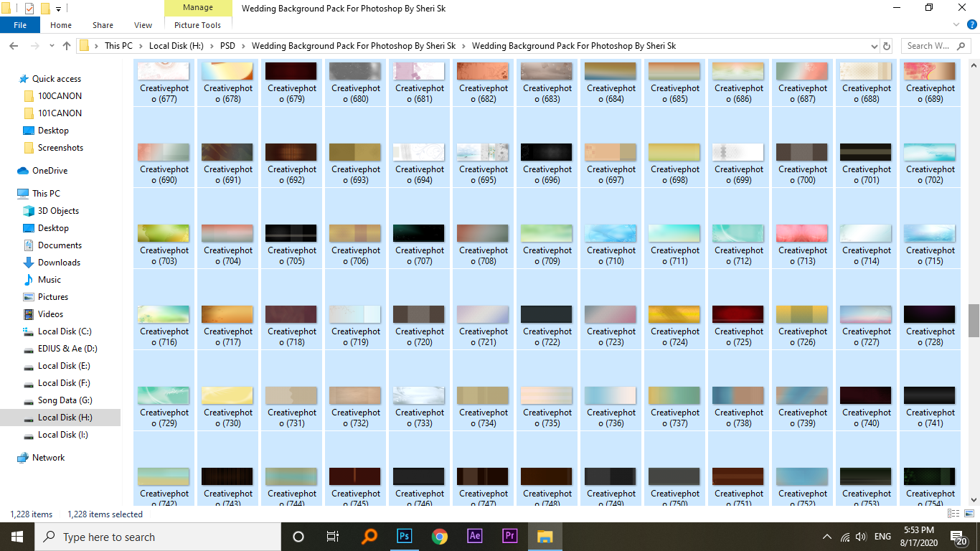Open EDIUS & Ae (D:) drive
The height and width of the screenshot is (551, 980).
click(67, 349)
